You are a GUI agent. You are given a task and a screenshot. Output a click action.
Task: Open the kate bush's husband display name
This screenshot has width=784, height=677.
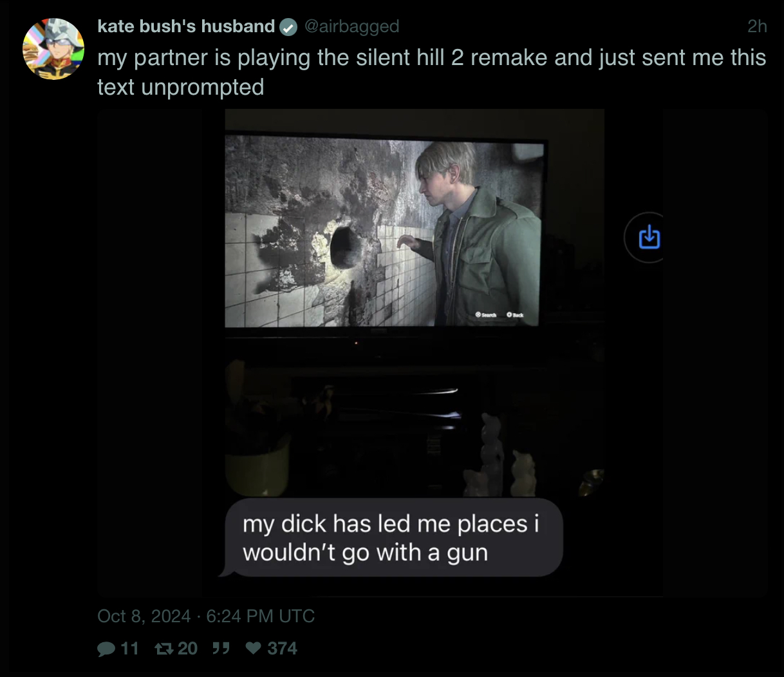186,26
